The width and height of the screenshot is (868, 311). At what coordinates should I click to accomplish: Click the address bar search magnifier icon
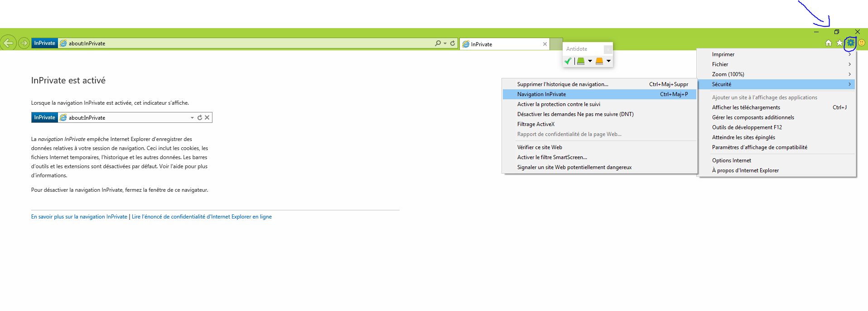(438, 43)
